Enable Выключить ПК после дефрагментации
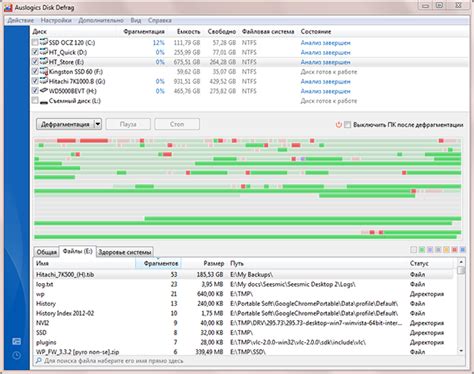The height and width of the screenshot is (374, 474). pos(348,125)
